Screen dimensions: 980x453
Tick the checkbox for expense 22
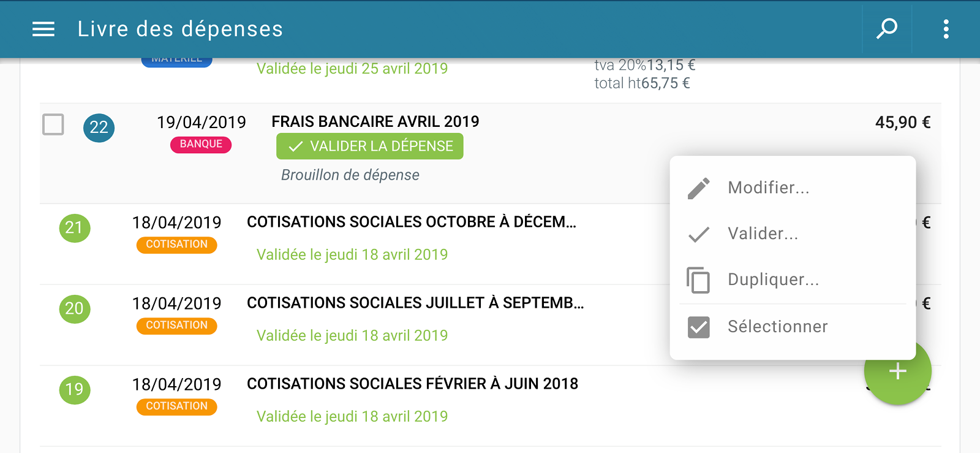[x=53, y=125]
